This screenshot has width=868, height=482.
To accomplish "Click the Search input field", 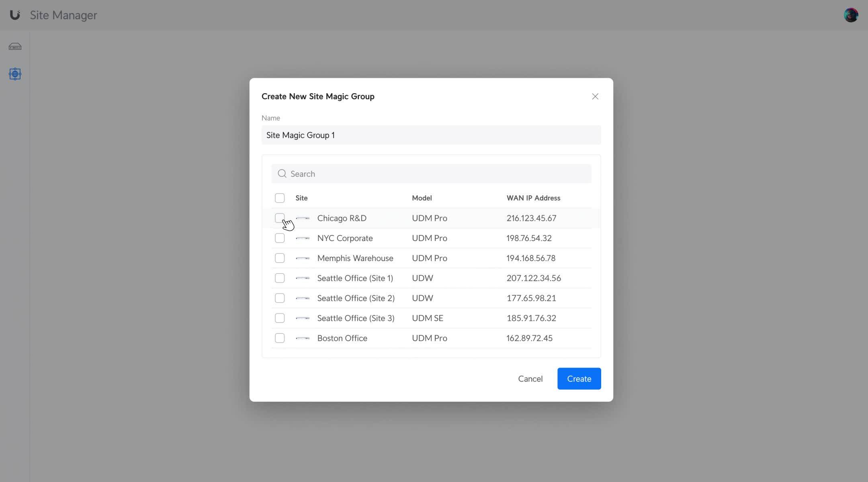I will point(431,173).
